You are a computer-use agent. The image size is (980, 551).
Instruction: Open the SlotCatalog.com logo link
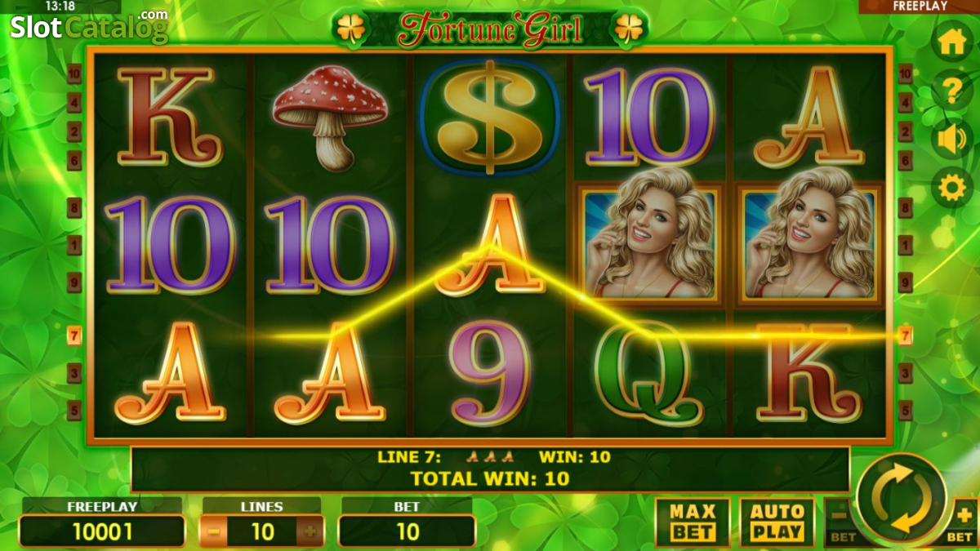pyautogui.click(x=89, y=27)
